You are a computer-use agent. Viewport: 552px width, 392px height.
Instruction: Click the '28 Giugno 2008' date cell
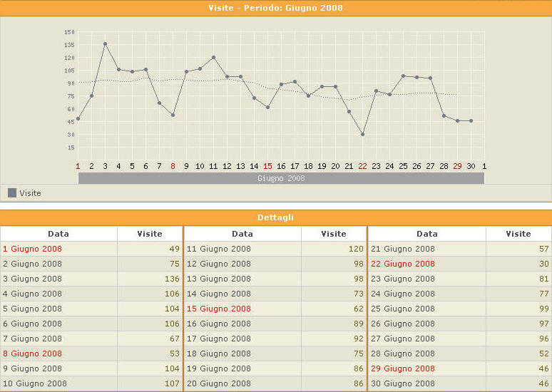427,354
